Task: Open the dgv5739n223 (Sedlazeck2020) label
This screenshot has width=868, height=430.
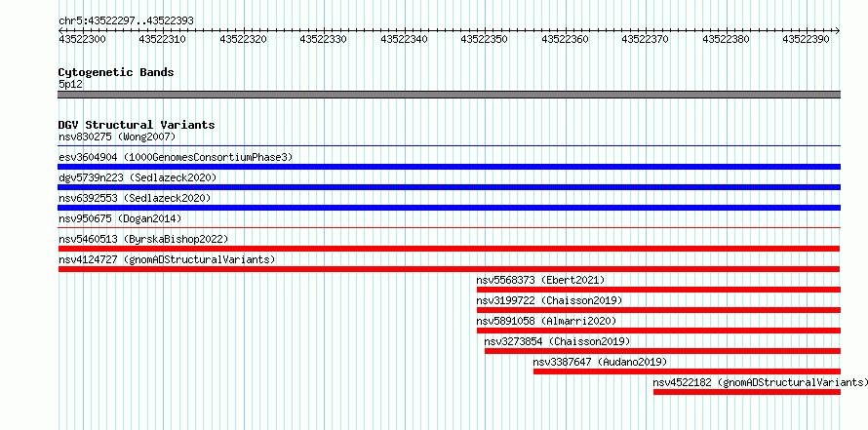Action: (x=138, y=177)
